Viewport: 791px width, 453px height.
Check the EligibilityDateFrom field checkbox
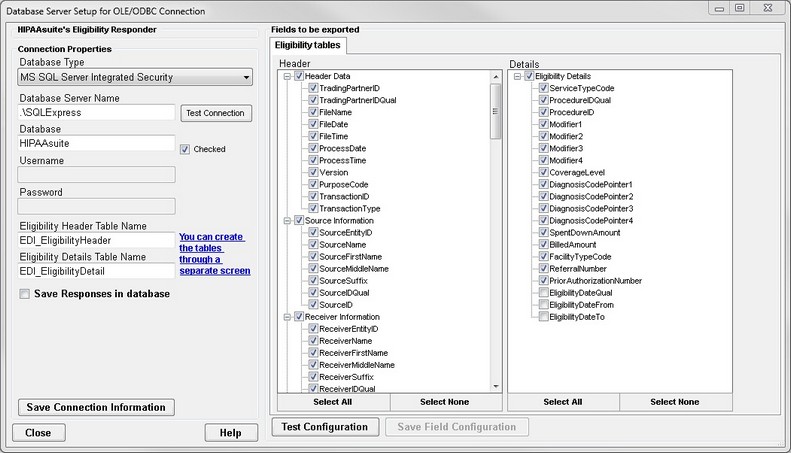[x=543, y=305]
